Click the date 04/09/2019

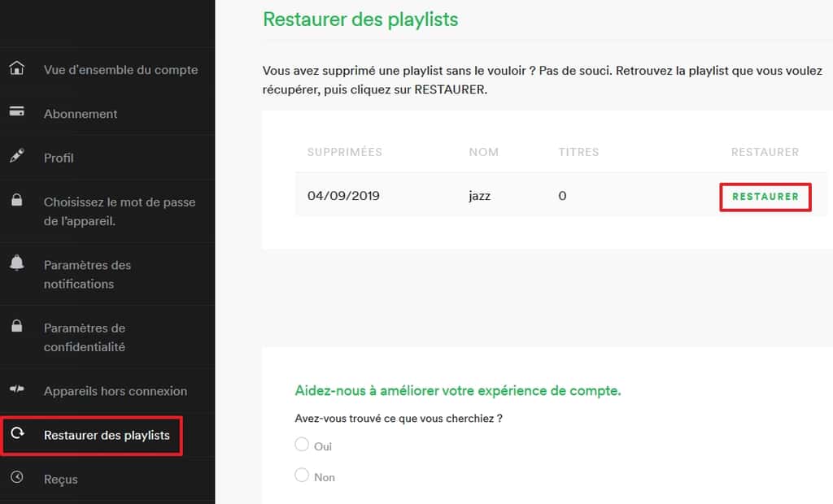[x=343, y=195]
